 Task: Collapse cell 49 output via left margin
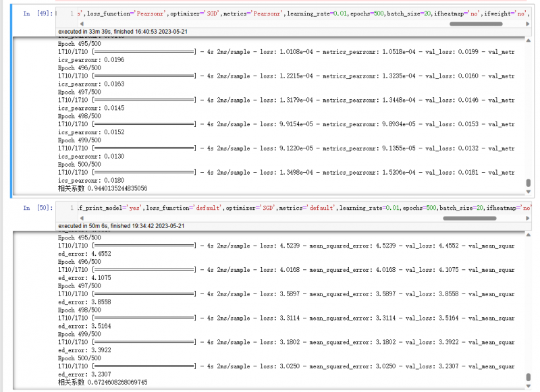click(30, 115)
